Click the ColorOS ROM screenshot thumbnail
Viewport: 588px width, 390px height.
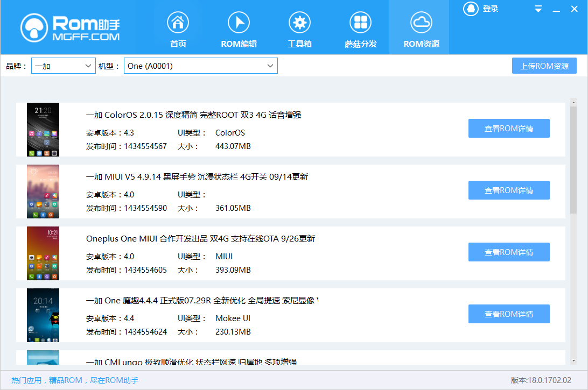pos(43,130)
